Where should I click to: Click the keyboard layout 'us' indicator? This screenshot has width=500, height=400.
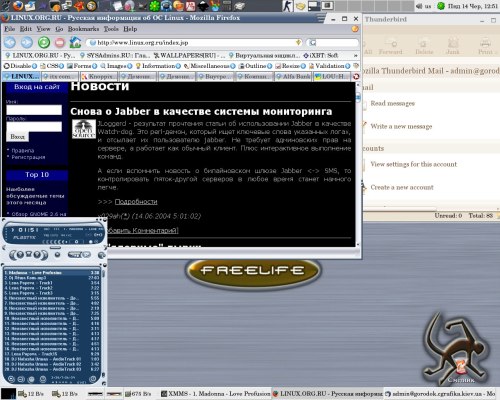(x=428, y=6)
